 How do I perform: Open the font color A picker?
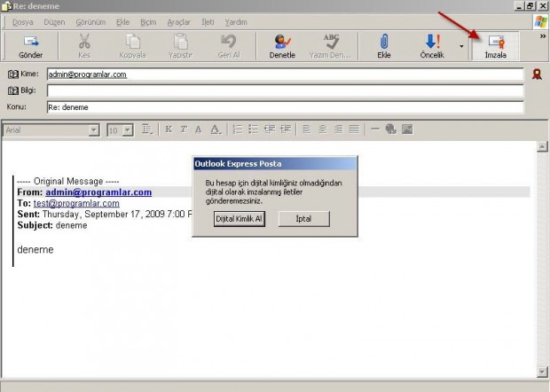[216, 129]
